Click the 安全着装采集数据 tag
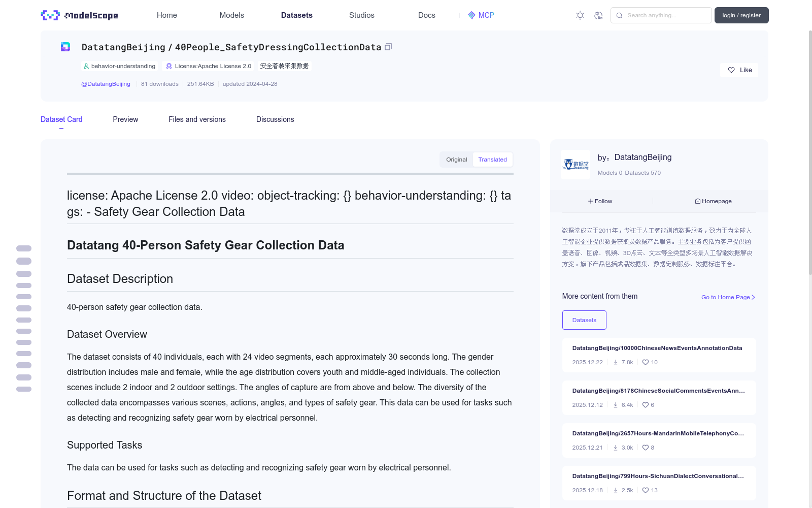Viewport: 812px width, 508px height. coord(284,66)
